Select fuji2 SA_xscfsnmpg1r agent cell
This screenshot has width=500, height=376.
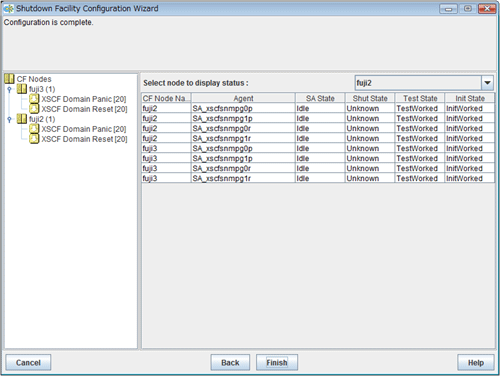pos(243,138)
